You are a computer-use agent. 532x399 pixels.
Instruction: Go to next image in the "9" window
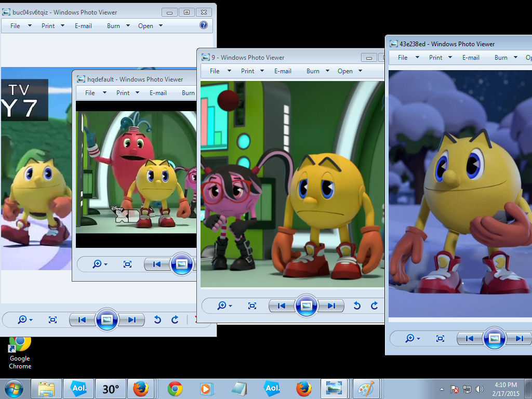331,305
